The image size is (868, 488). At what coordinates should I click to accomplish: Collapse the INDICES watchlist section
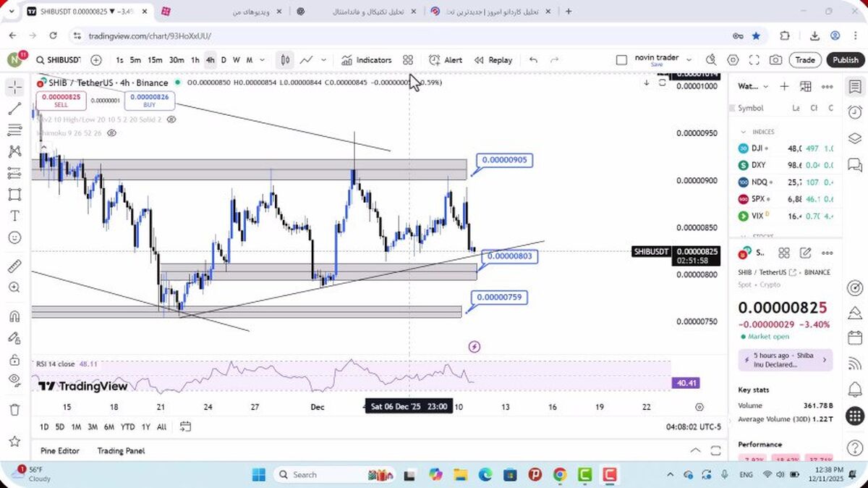click(x=743, y=132)
